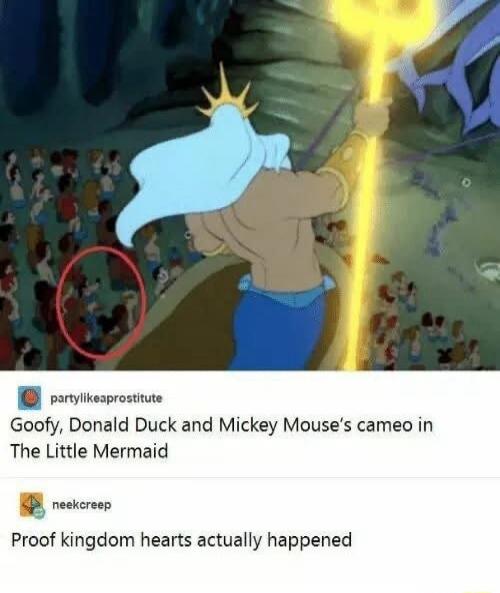Click the glowing yellow trident shaft
The width and height of the screenshot is (500, 593).
click(366, 212)
